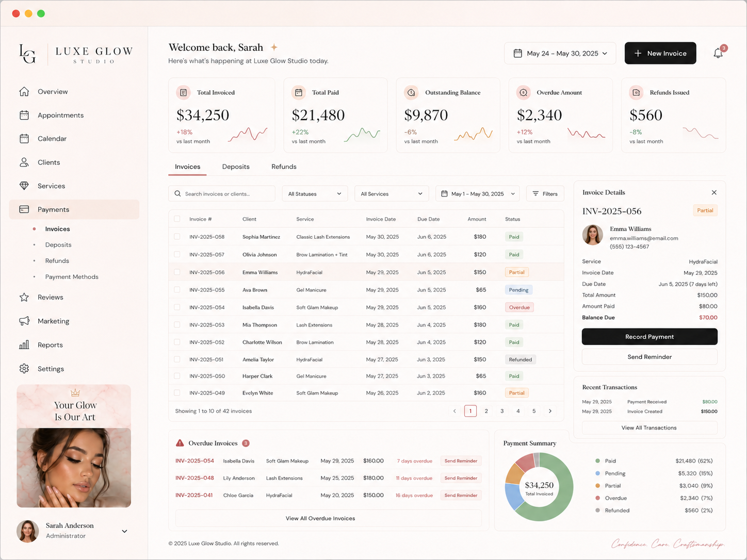Screen dimensions: 747x560
Task: Click the Pending blue legend dot
Action: pos(597,473)
